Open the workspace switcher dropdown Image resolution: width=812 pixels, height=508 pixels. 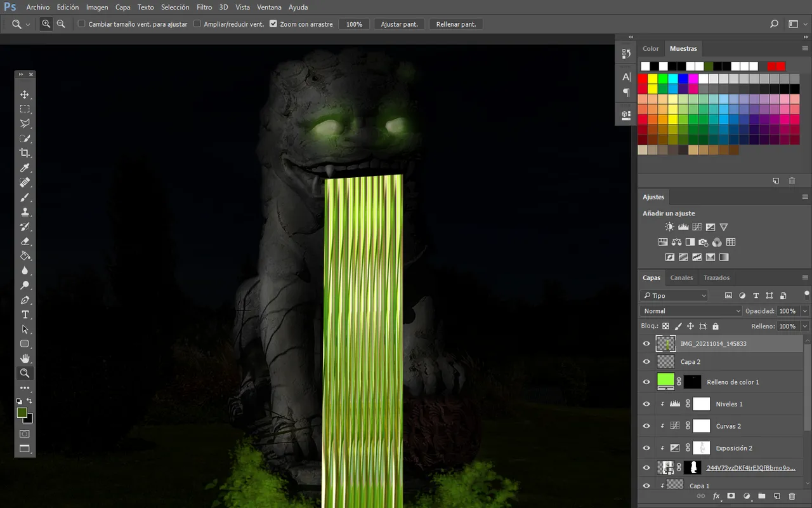[797, 24]
